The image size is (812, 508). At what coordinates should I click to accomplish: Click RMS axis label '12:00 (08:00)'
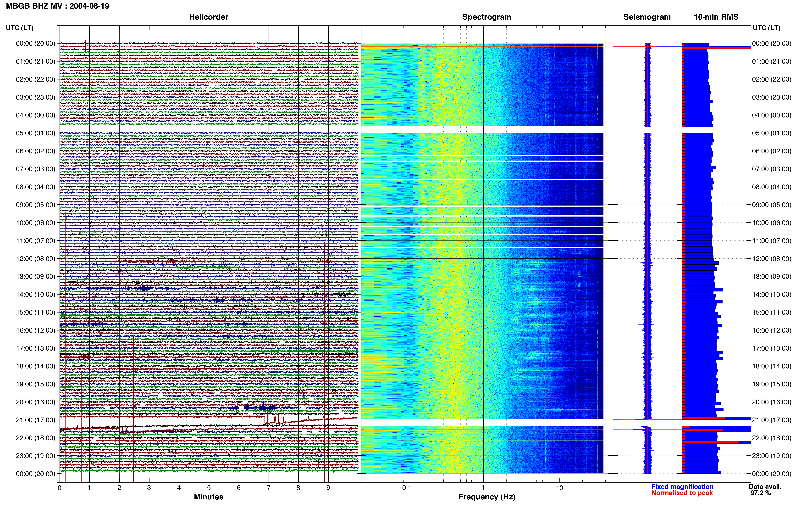[772, 259]
